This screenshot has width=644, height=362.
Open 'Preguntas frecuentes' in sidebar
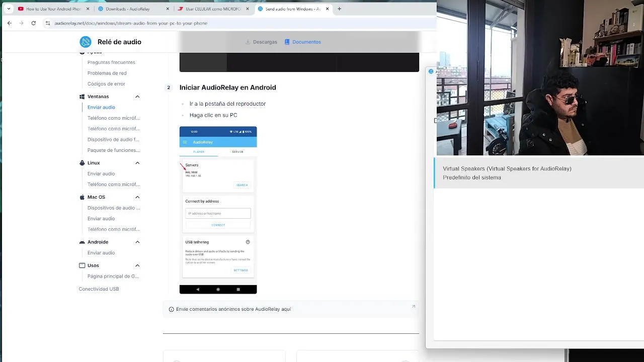(111, 62)
